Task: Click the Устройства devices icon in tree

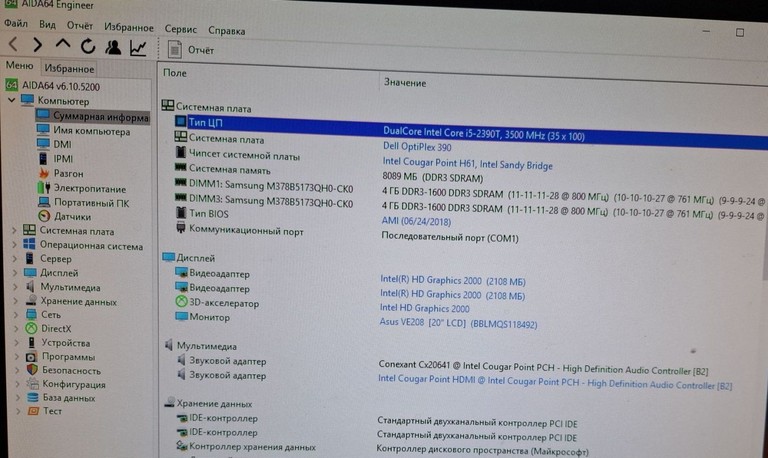Action: (32, 342)
